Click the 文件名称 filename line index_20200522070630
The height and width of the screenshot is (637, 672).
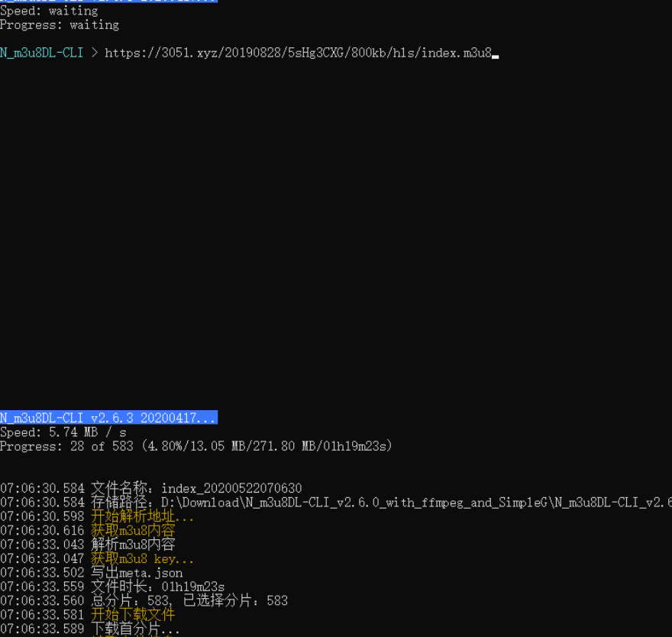coord(195,487)
